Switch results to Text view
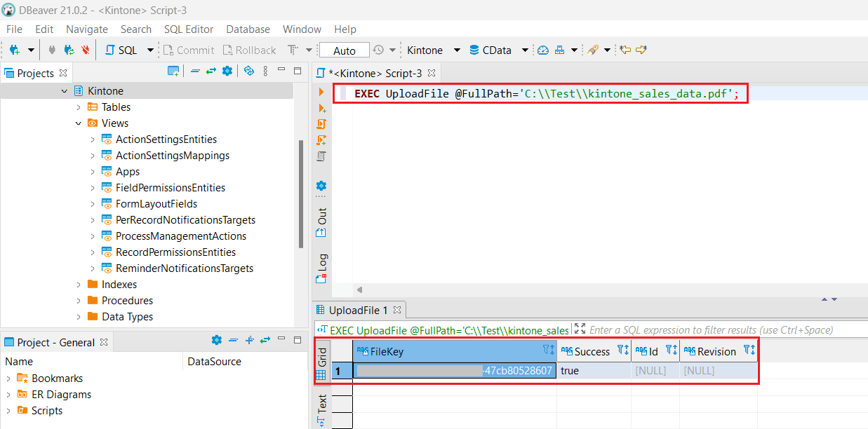Image resolution: width=868 pixels, height=429 pixels. 323,404
